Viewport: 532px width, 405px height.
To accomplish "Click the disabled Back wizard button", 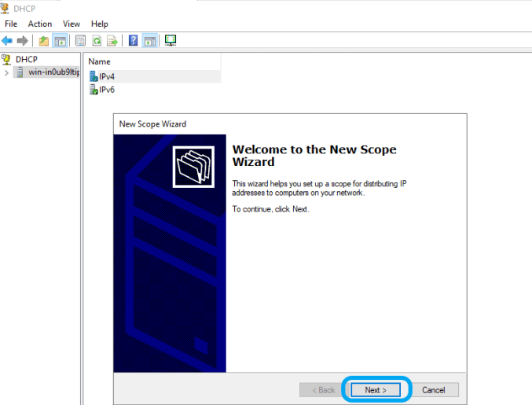I will 324,390.
